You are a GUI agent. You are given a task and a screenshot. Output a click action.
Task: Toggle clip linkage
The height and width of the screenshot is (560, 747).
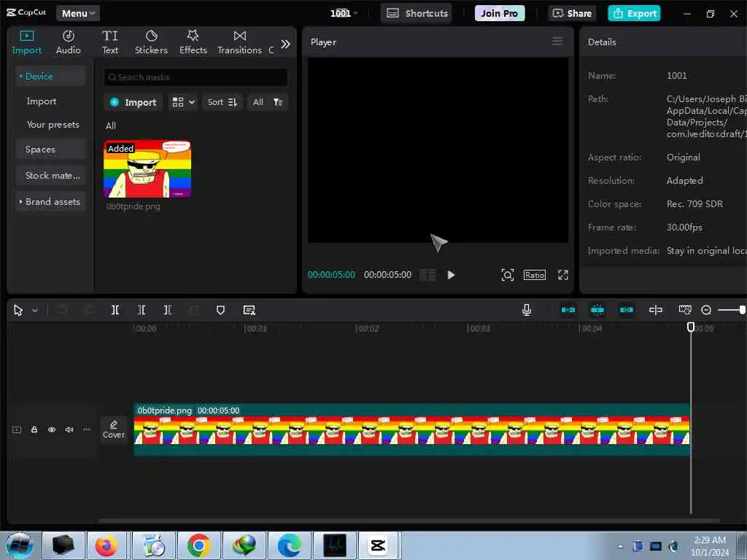pyautogui.click(x=627, y=310)
